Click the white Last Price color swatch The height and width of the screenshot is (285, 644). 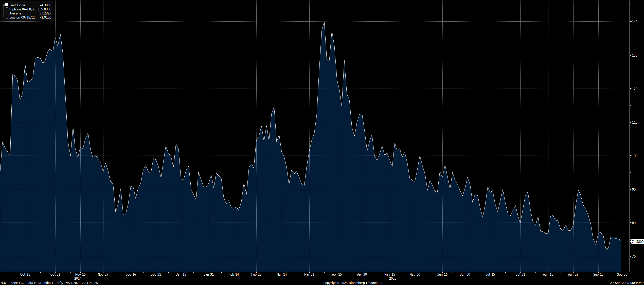click(7, 5)
